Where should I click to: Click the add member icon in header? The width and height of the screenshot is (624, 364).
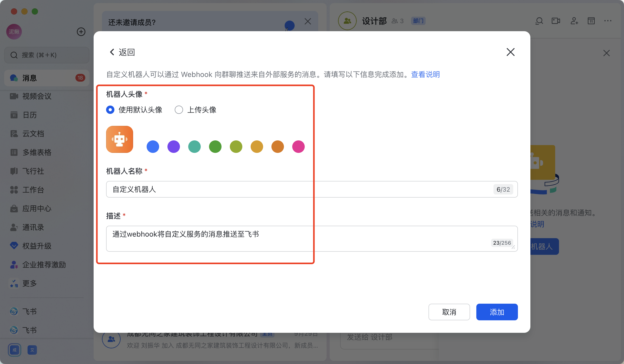tap(574, 21)
